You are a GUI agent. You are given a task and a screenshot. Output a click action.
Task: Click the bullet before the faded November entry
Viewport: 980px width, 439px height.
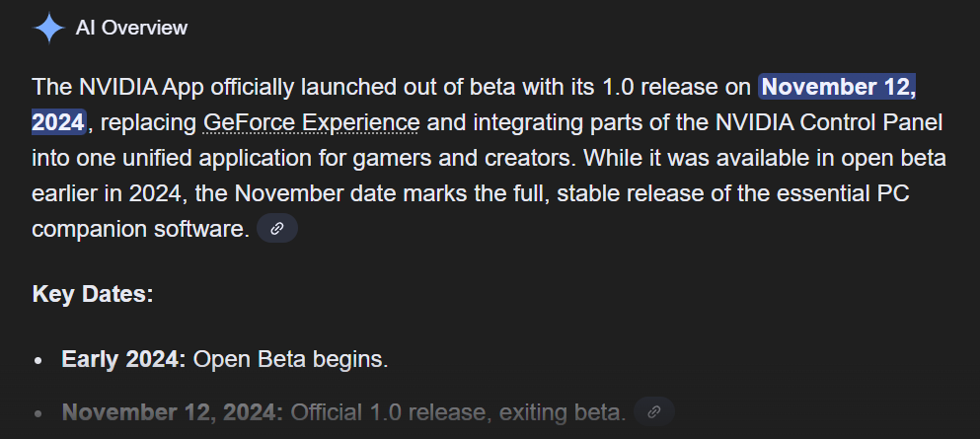click(38, 412)
